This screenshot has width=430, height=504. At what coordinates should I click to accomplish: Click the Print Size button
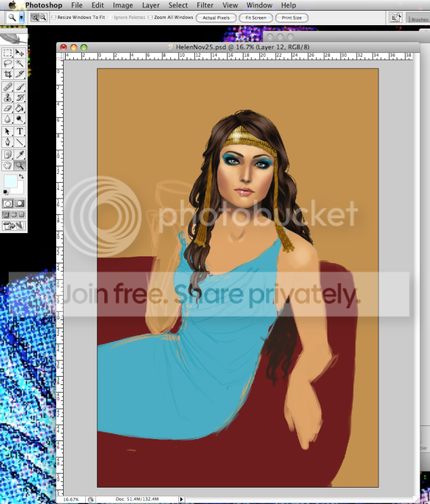coord(292,18)
